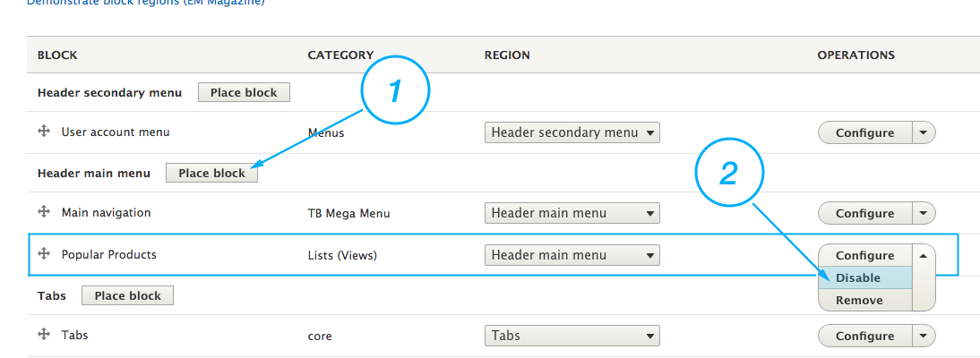Open operations arrow for Tabs block row
This screenshot has height=358, width=980.
tap(924, 336)
